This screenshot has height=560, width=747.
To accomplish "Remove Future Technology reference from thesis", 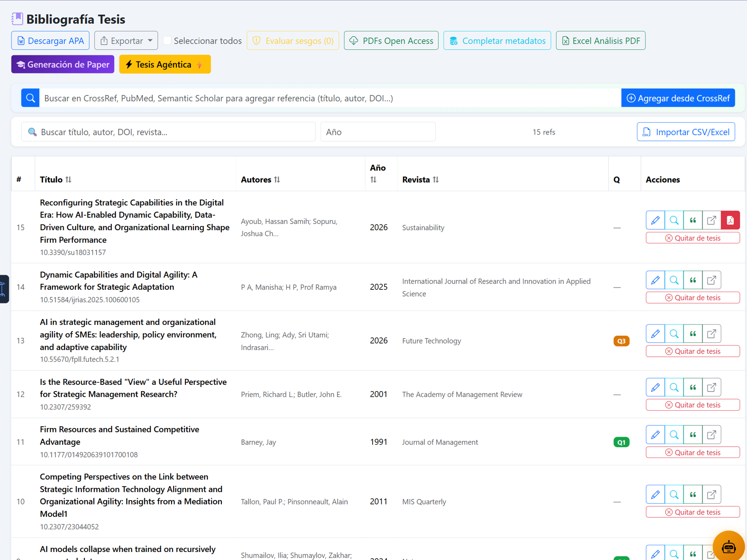I will [x=693, y=351].
